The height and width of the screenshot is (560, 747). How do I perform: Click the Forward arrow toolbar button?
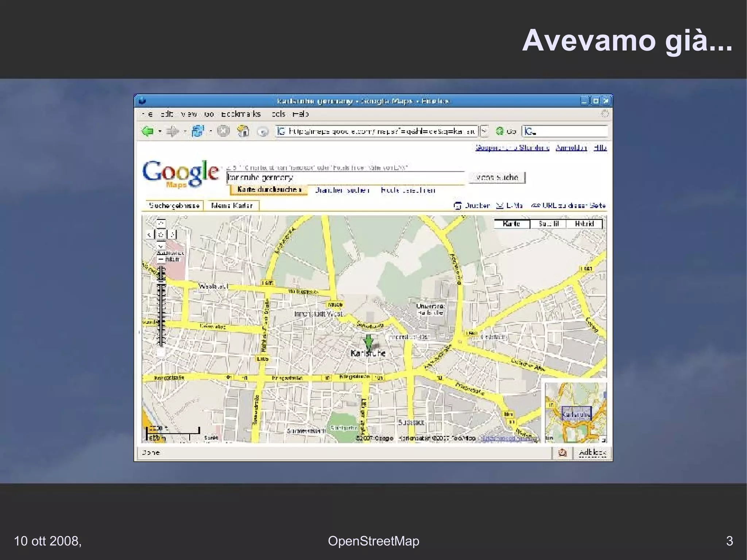pyautogui.click(x=172, y=131)
